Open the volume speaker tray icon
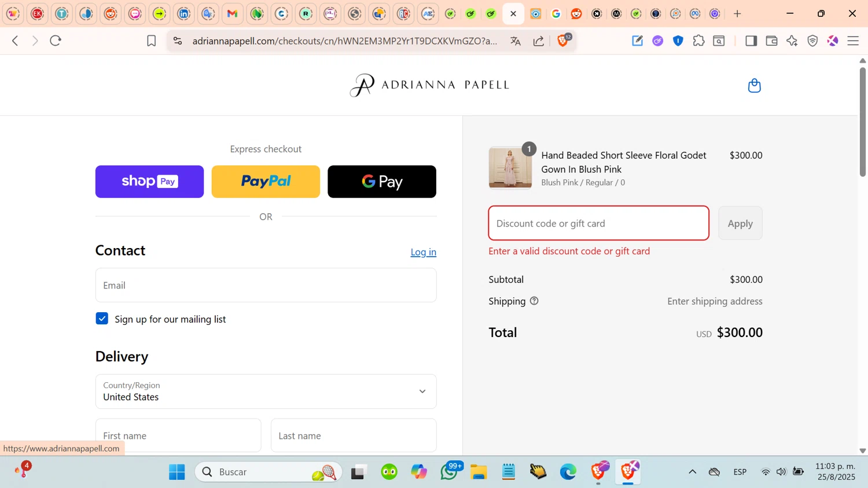The width and height of the screenshot is (868, 488). coord(781,472)
